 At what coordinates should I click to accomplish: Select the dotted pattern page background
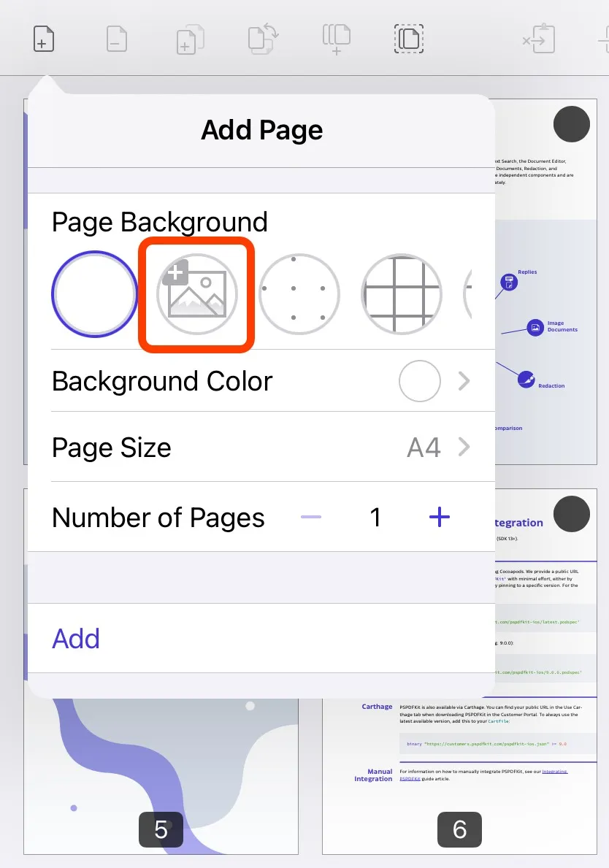click(x=299, y=294)
